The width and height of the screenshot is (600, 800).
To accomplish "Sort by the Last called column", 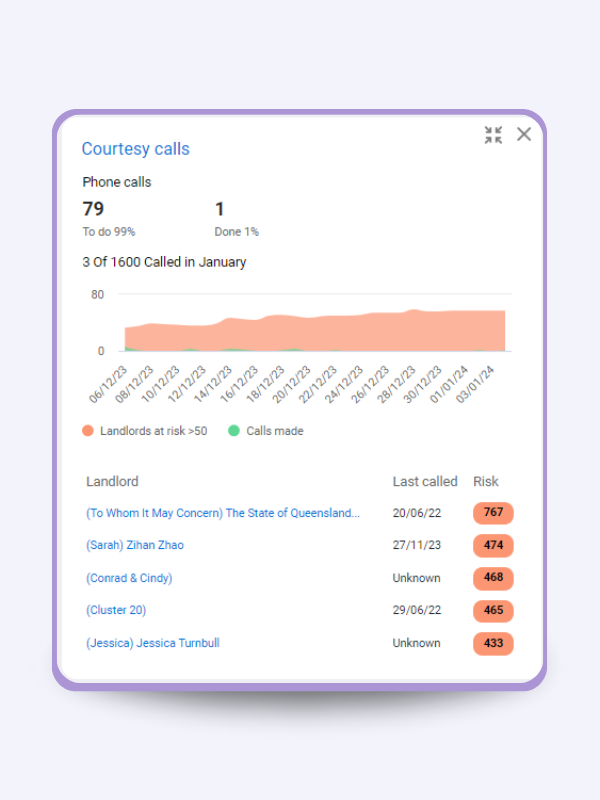I will point(424,482).
